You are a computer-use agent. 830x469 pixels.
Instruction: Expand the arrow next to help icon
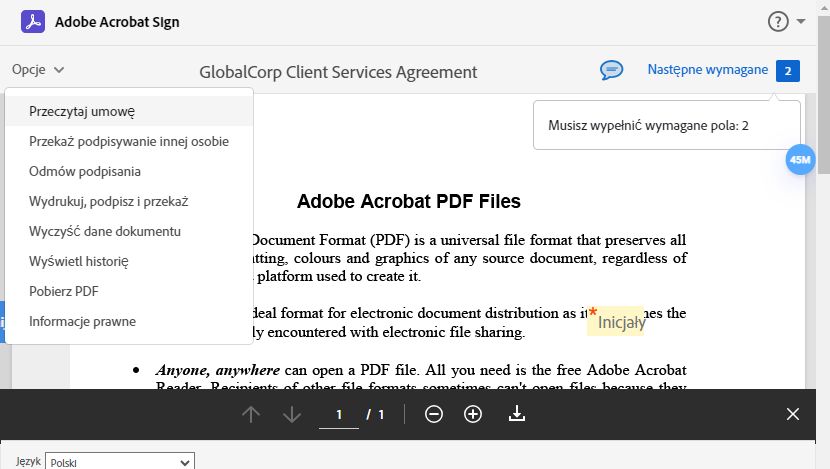801,22
